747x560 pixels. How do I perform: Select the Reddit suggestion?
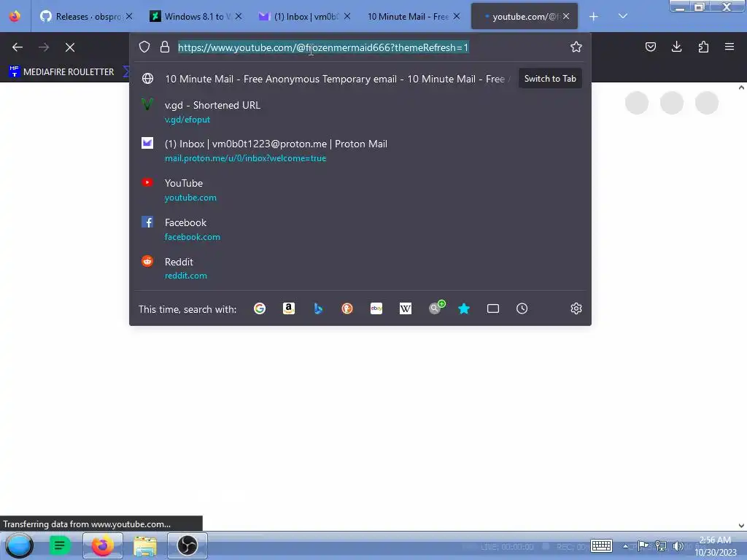(360, 268)
